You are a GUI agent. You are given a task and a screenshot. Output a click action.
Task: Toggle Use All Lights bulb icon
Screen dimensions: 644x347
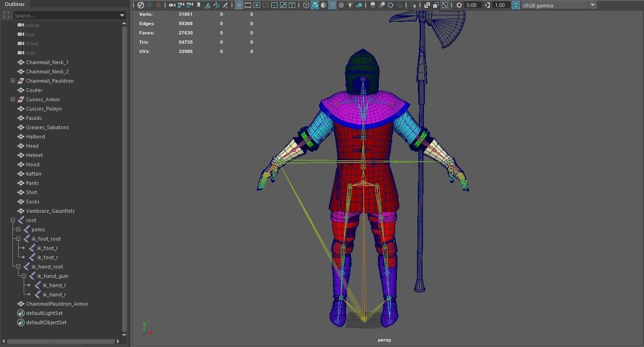click(x=351, y=5)
